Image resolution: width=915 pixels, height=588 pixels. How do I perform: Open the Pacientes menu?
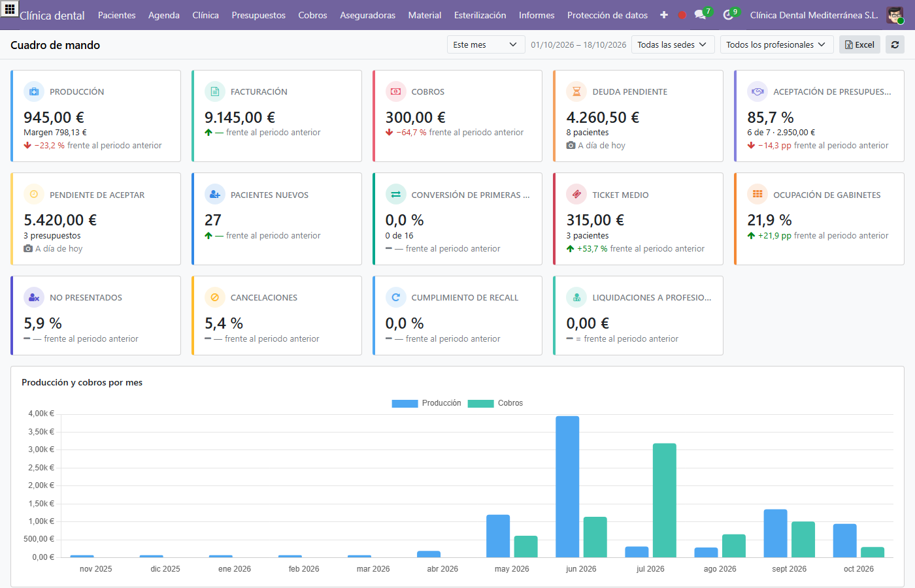coord(117,15)
